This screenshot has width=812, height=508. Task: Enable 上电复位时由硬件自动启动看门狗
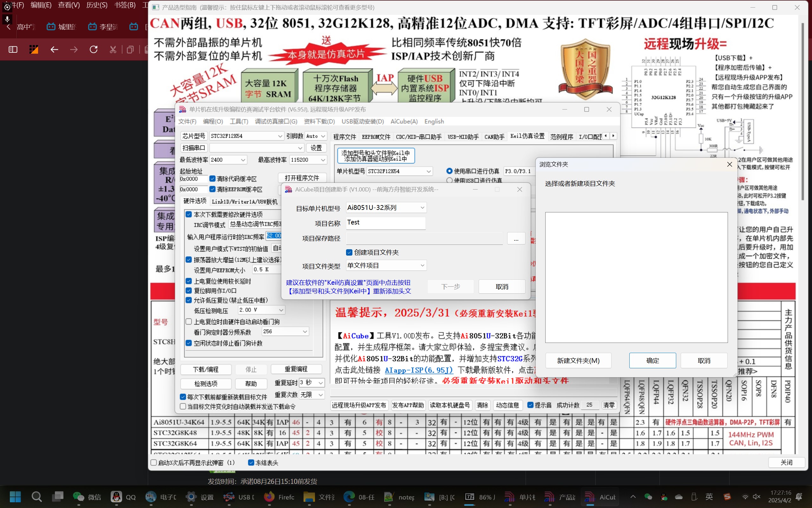point(189,322)
